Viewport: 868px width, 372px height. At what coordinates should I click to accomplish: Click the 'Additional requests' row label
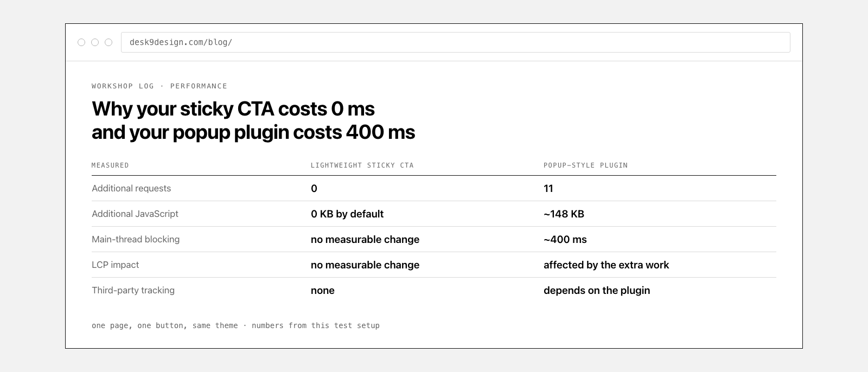click(x=131, y=189)
